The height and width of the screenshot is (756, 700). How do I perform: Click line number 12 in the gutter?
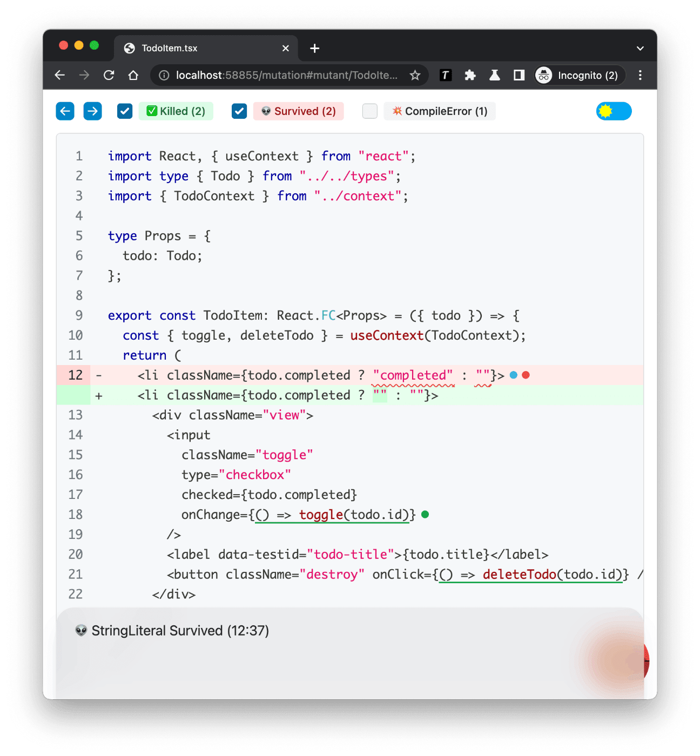76,375
